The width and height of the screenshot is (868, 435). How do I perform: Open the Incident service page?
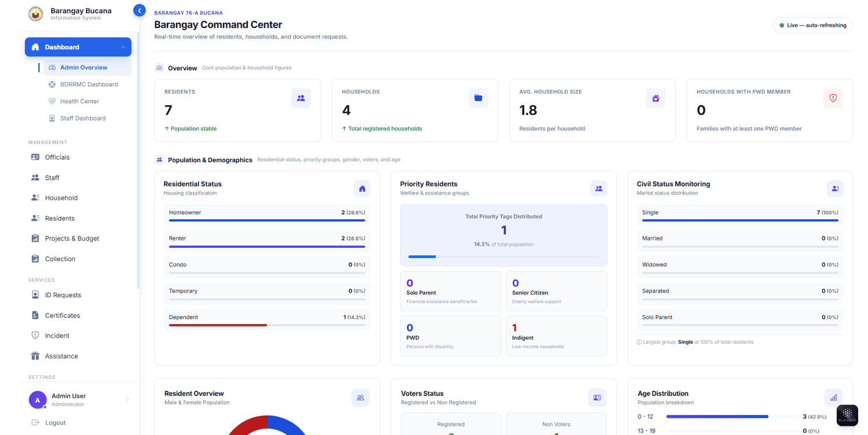click(x=78, y=336)
